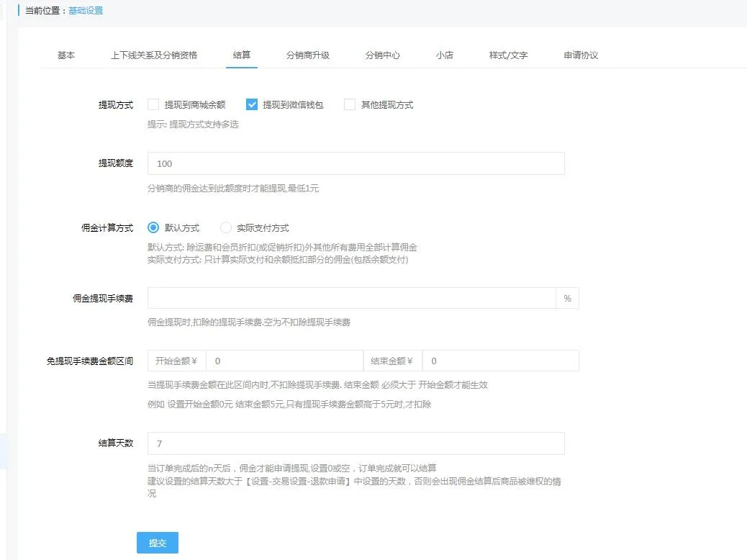Viewport: 747px width, 560px height.
Task: Switch to 小店 tab
Action: 444,55
